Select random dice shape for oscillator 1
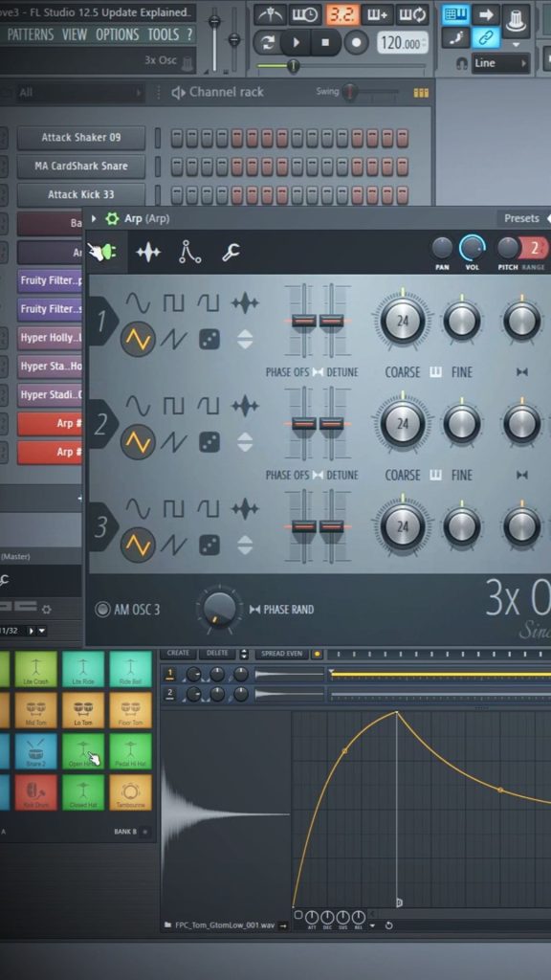The height and width of the screenshot is (980, 551). (x=209, y=340)
